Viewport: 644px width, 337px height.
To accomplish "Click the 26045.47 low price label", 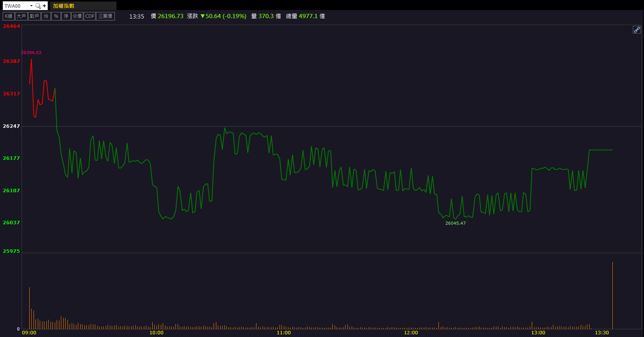I will [x=455, y=223].
